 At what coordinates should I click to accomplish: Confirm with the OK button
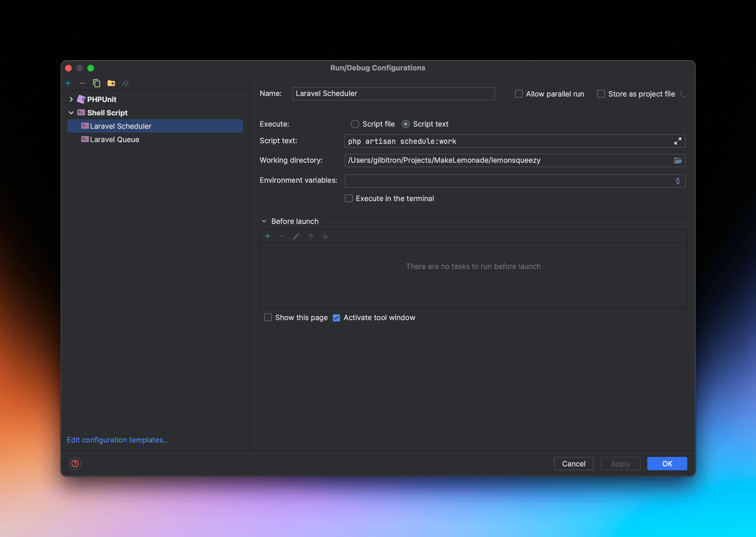coord(667,464)
